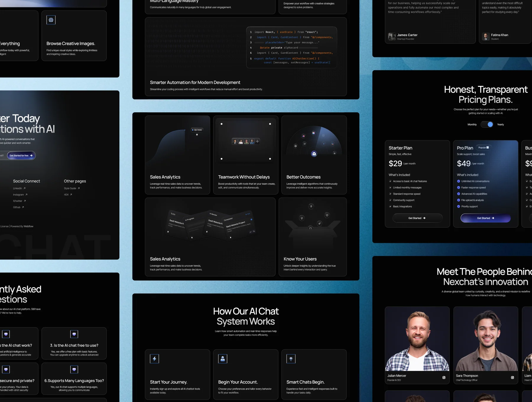Click the Starter Plan title

400,148
